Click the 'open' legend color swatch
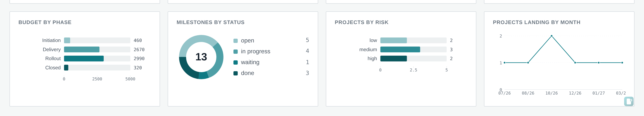644x116 pixels. pyautogui.click(x=236, y=41)
